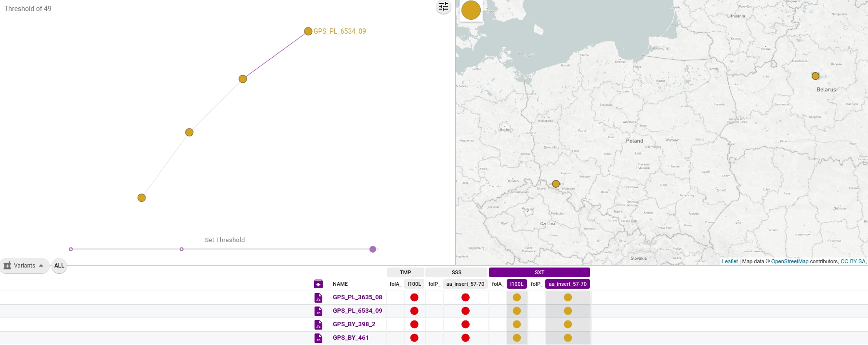Click the ALL button

pyautogui.click(x=59, y=266)
